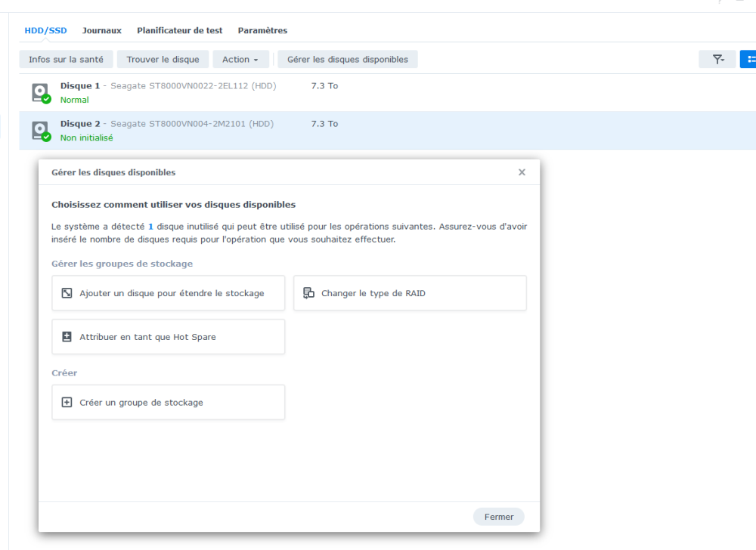756x550 pixels.
Task: Open the Action dropdown menu
Action: coord(240,60)
